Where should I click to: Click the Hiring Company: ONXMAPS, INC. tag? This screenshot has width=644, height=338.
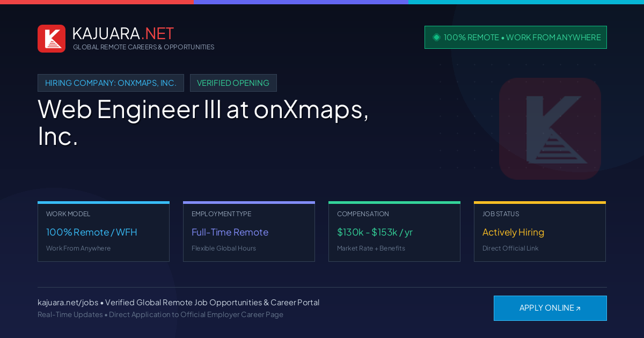click(x=111, y=83)
